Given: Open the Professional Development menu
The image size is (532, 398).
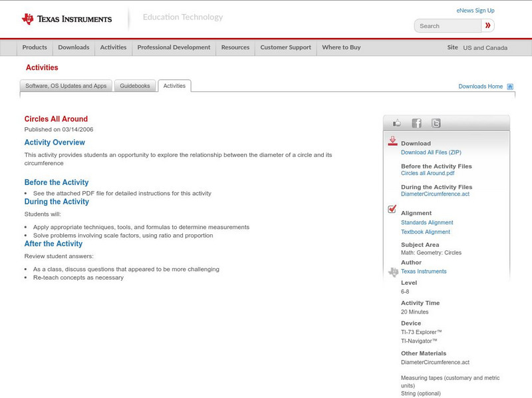Looking at the screenshot, I should 174,47.
